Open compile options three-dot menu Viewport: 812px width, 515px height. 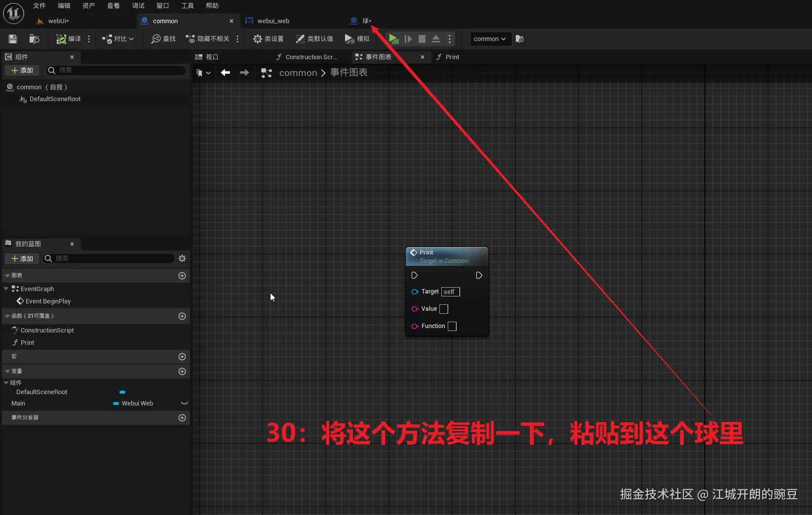89,39
